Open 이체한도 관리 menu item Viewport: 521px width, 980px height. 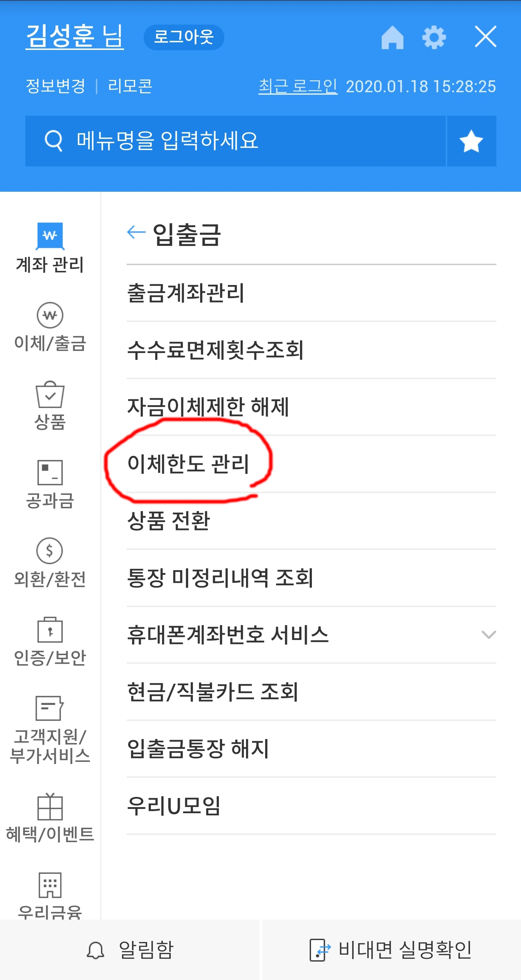tap(311, 464)
